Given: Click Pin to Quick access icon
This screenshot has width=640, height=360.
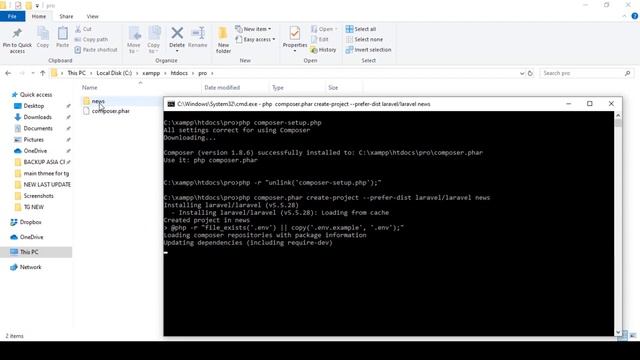Looking at the screenshot, I should click(x=17, y=33).
